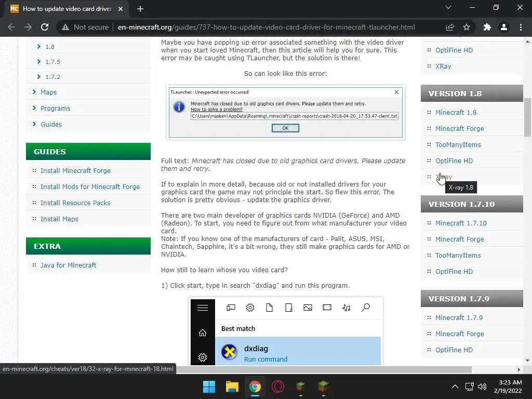Open the Install Minecraft Forge guide
This screenshot has height=399, width=532.
[x=75, y=170]
